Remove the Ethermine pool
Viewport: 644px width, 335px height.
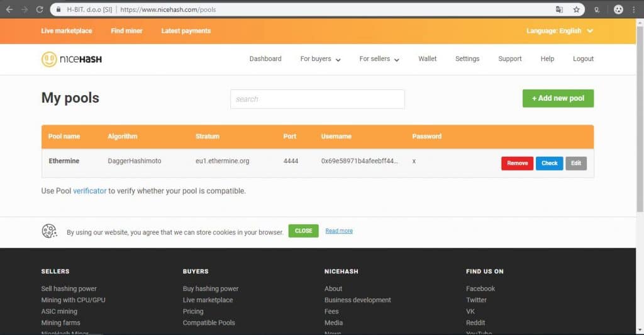click(x=517, y=163)
